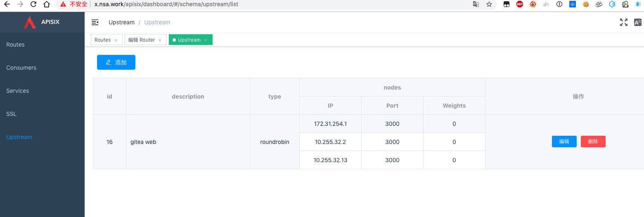The image size is (644, 217).
Task: Close the Routes tab
Action: [116, 40]
